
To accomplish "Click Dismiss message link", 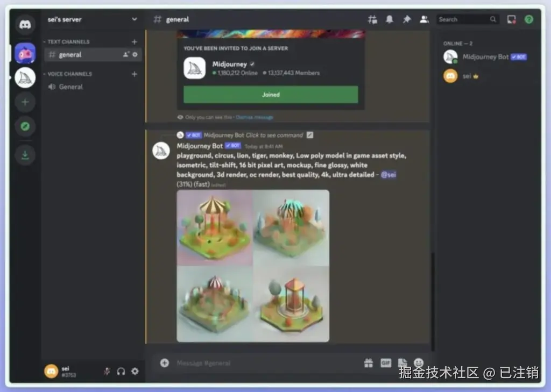I will [x=255, y=117].
